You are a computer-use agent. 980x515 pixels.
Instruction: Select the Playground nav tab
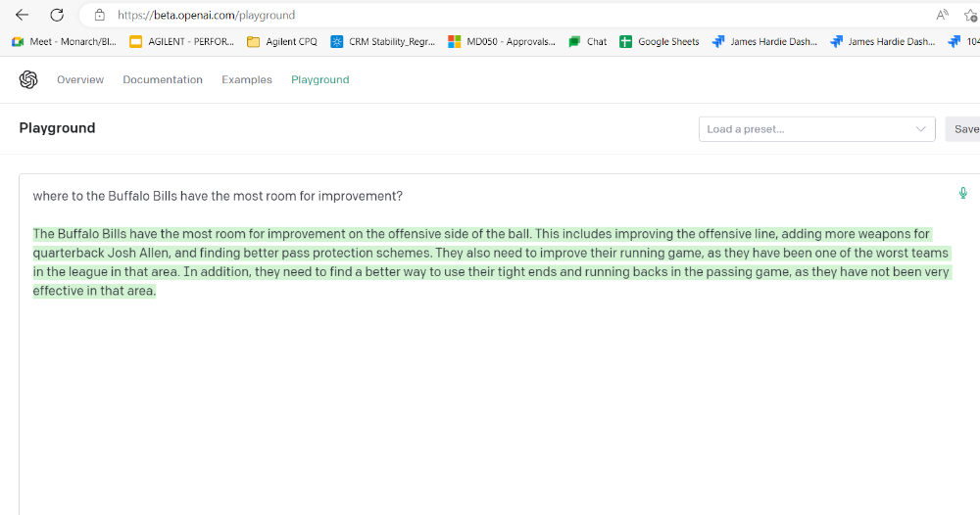(320, 80)
